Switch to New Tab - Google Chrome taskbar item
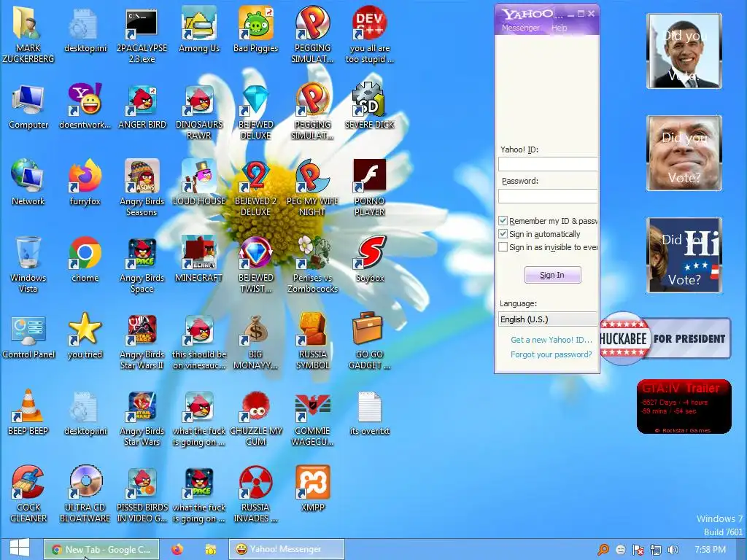The height and width of the screenshot is (560, 747). (x=101, y=549)
